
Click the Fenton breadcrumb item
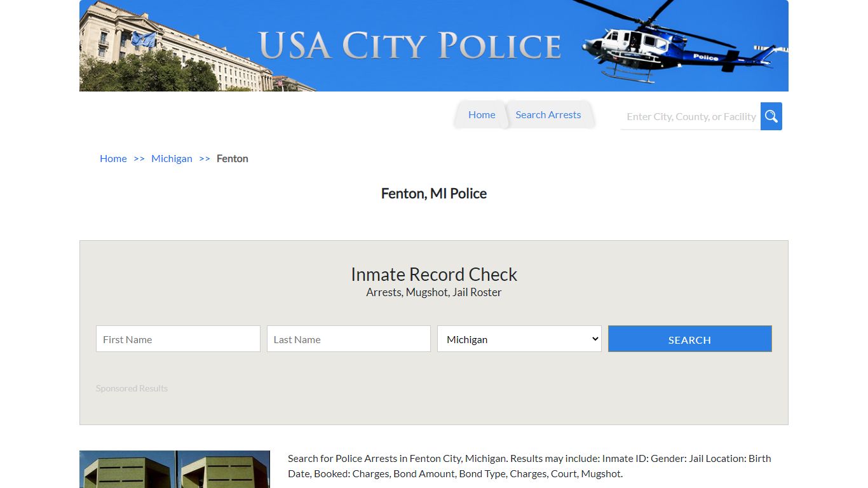(x=232, y=158)
